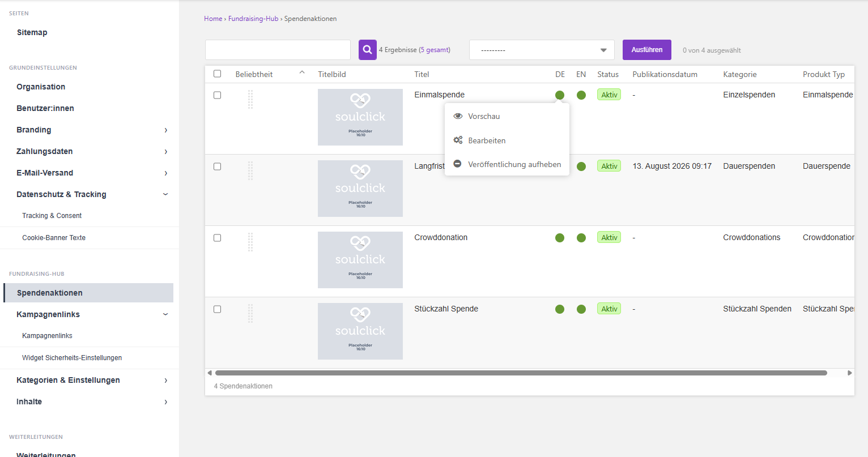Click the EN status dot for Stückzahl Spende
This screenshot has height=457, width=868.
581,309
